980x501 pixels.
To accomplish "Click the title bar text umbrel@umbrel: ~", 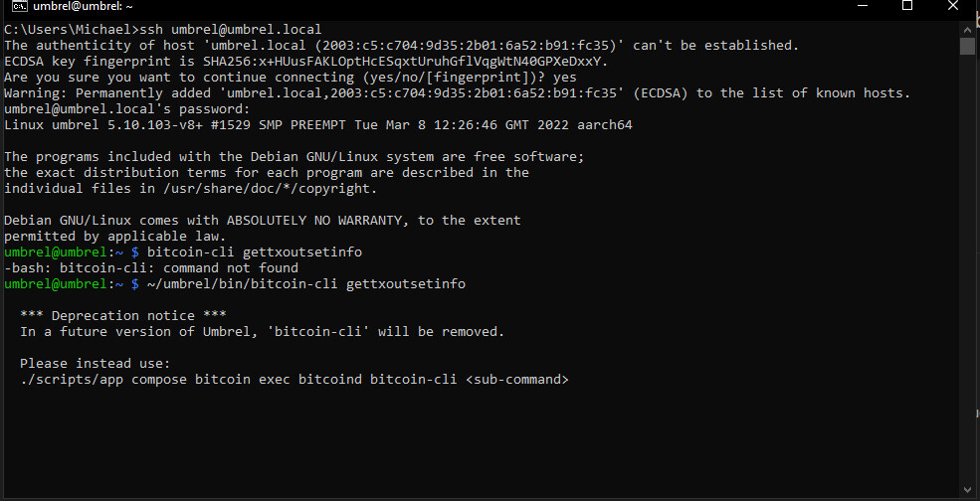I will point(84,6).
